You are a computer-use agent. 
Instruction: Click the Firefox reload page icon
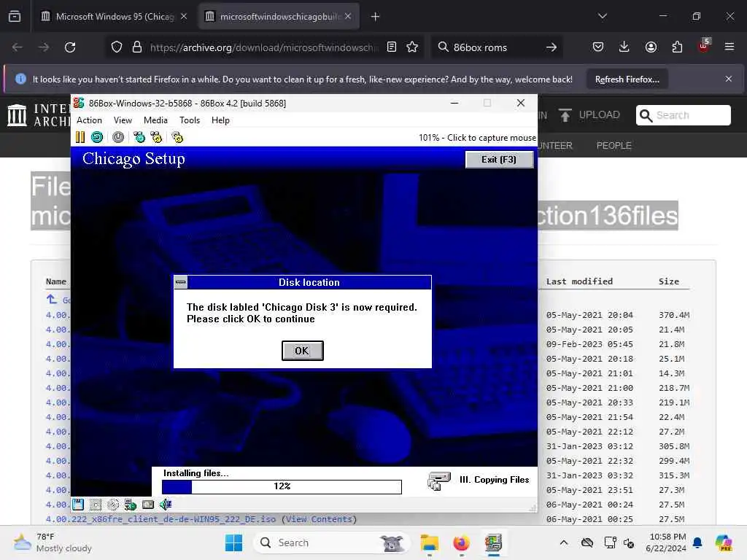pyautogui.click(x=70, y=47)
